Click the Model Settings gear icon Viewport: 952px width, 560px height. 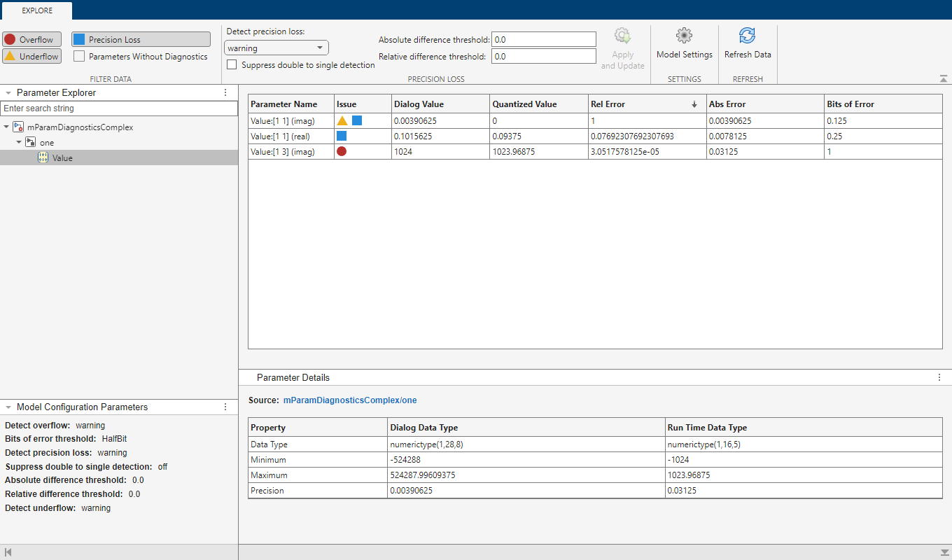[x=684, y=36]
